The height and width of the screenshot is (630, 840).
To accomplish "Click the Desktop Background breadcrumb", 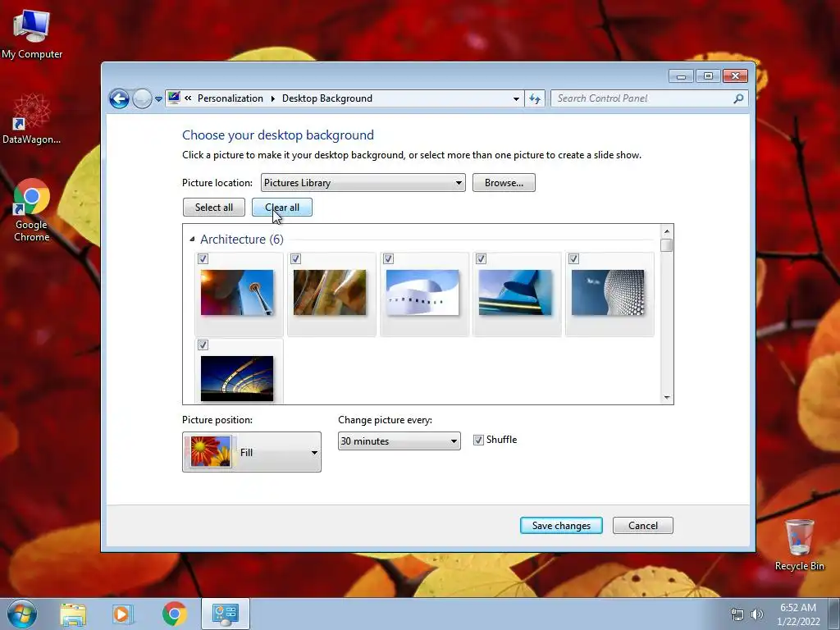I will tap(327, 98).
